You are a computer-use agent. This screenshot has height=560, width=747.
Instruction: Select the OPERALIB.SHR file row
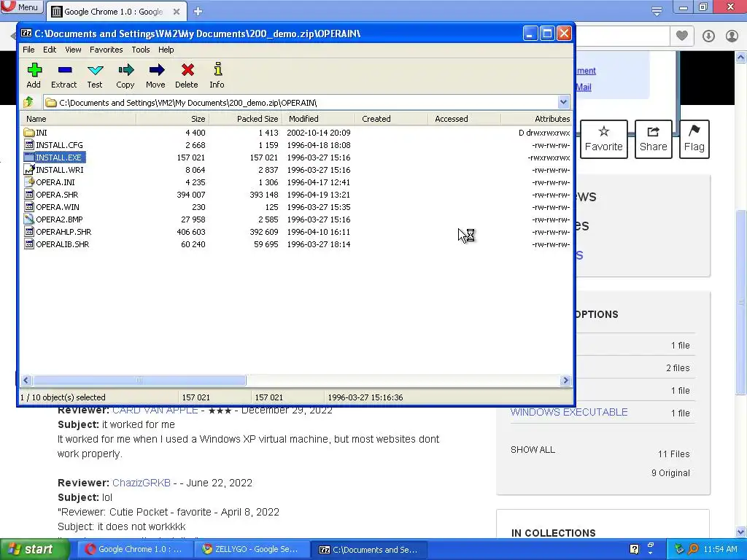(x=295, y=244)
